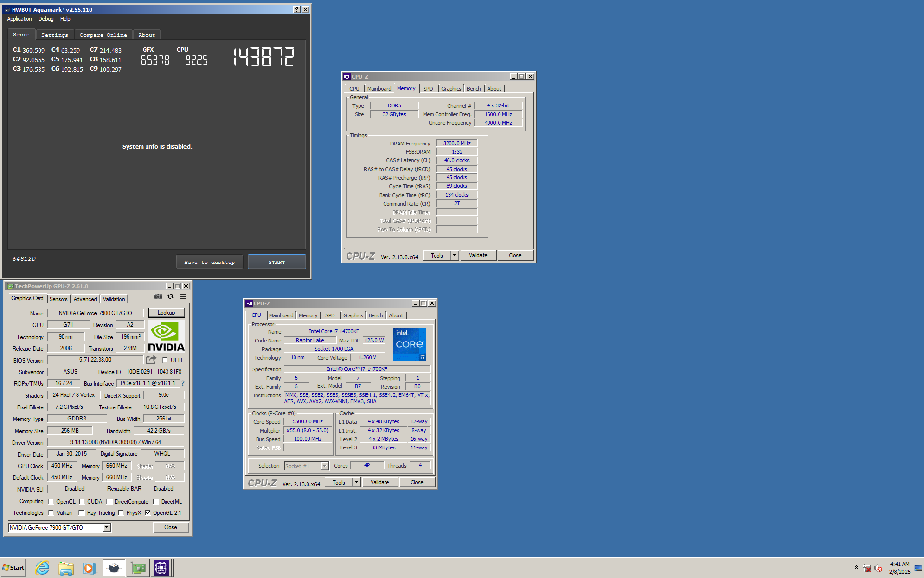The image size is (924, 578).
Task: Select the Graphics tab in CPU-Z Memory window
Action: [x=451, y=89]
